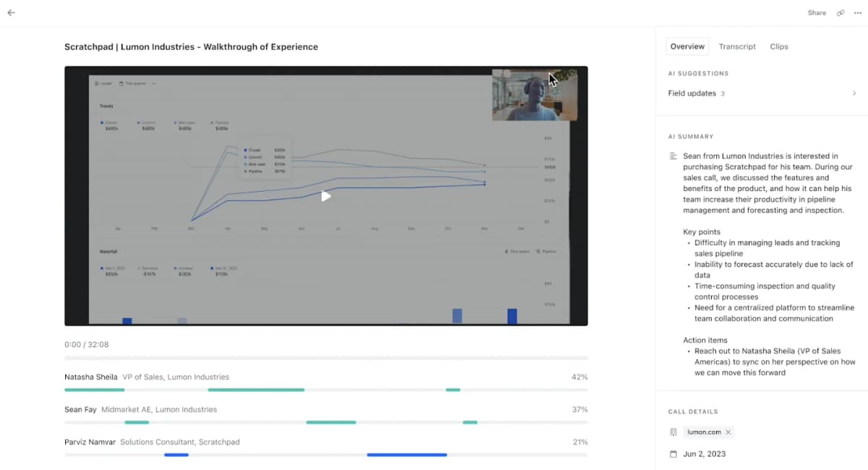Click the speaker webcam thumbnail

535,95
